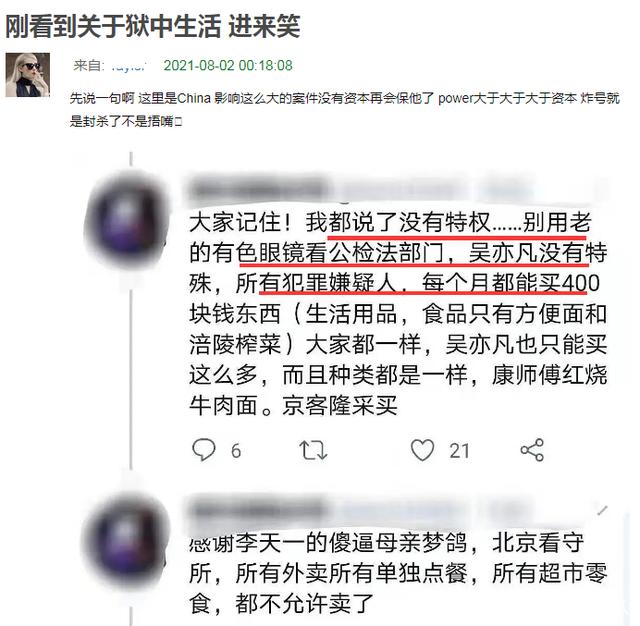Open the comment reply icon with 6 replies
The image size is (640, 626).
point(203,450)
